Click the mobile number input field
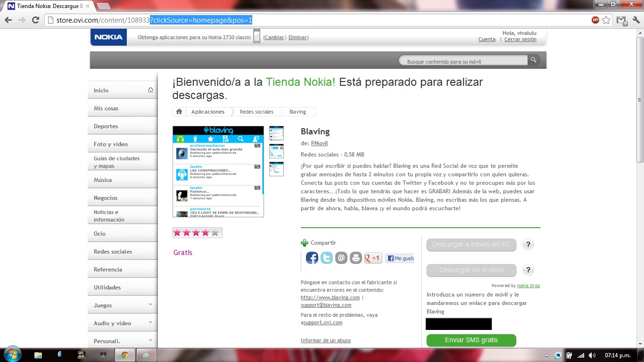This screenshot has height=362, width=644. click(x=459, y=324)
